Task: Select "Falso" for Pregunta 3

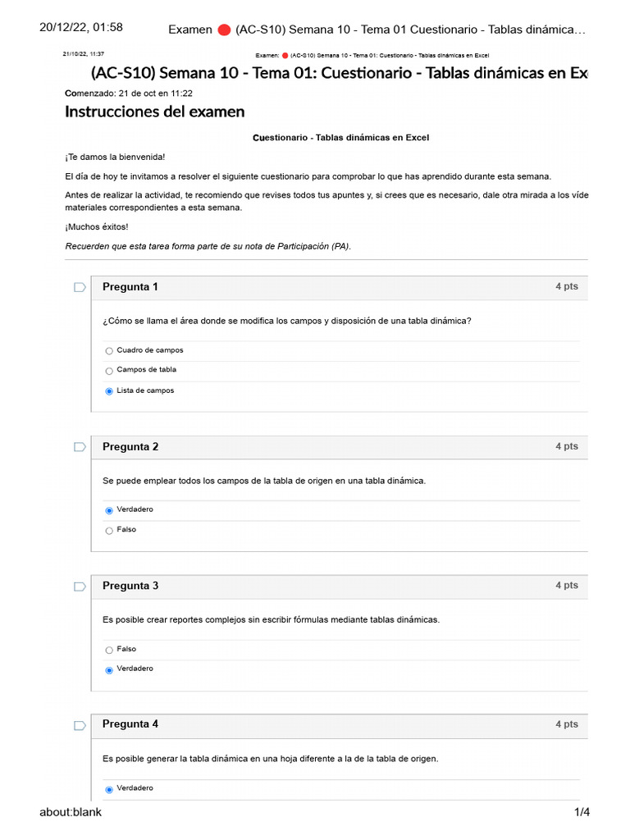Action: pos(109,650)
